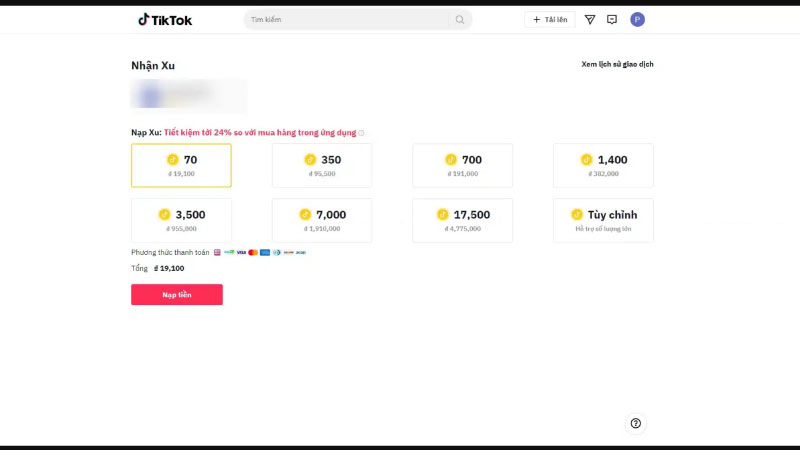Select the Tùy chỉnh custom amount option
Image resolution: width=800 pixels, height=450 pixels.
603,220
